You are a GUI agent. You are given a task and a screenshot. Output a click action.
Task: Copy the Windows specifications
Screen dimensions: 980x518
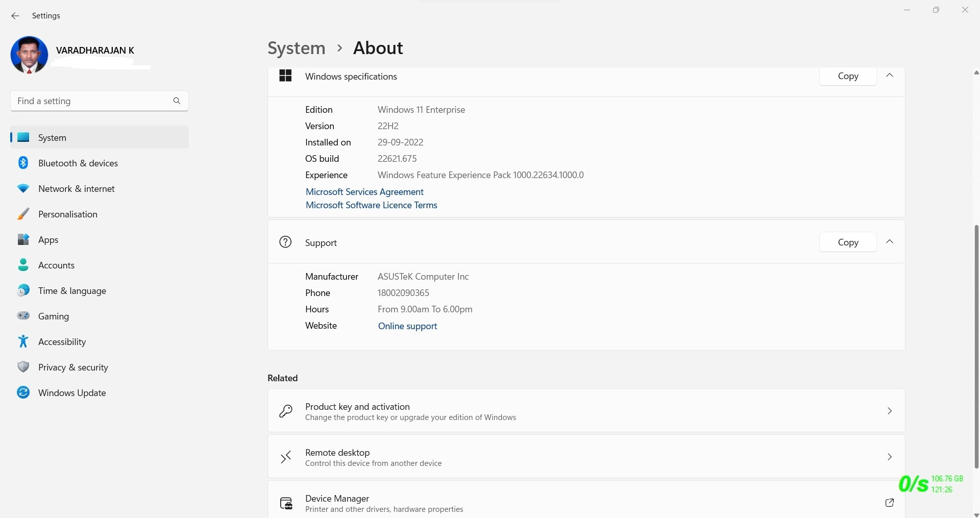point(848,76)
